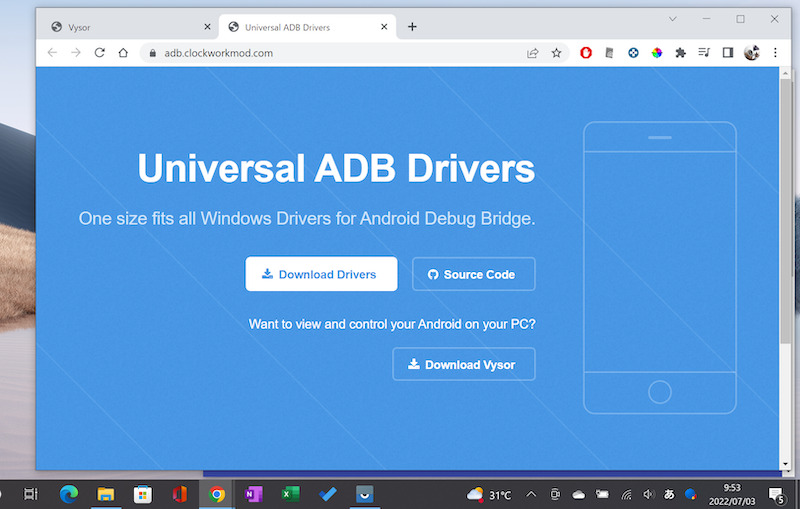Image resolution: width=800 pixels, height=509 pixels.
Task: Open Chrome's three-dot menu
Action: pyautogui.click(x=775, y=53)
